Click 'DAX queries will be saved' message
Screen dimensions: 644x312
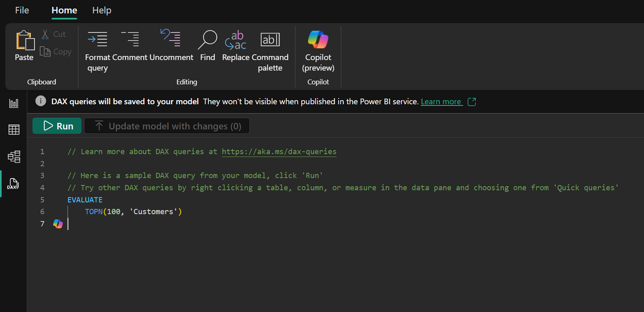point(125,102)
